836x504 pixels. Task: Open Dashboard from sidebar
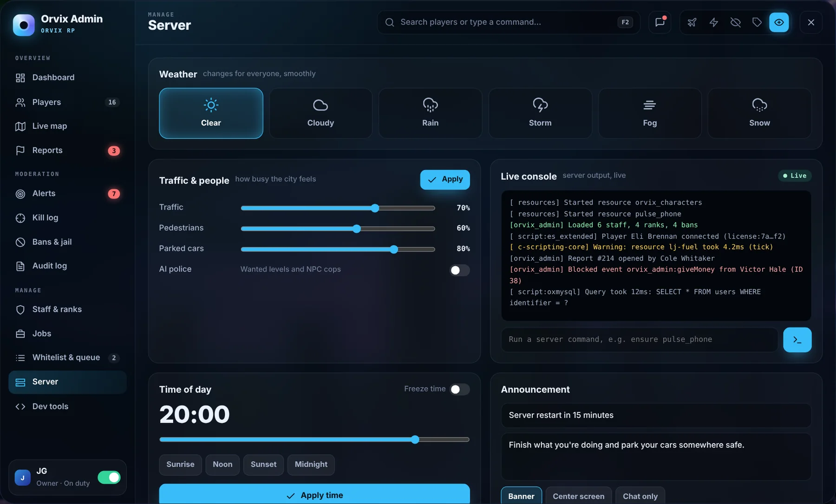(x=67, y=78)
